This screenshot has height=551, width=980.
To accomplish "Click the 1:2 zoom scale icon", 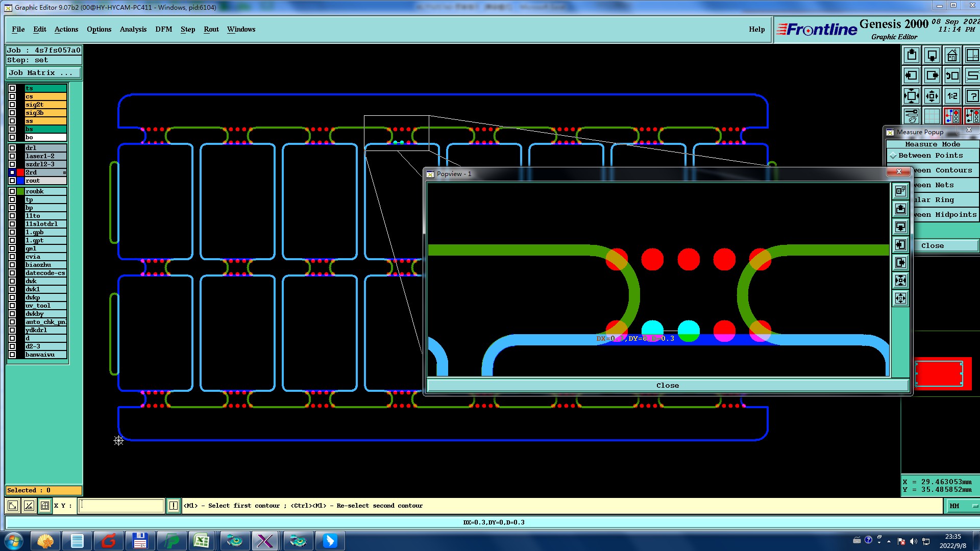I will coord(952,96).
